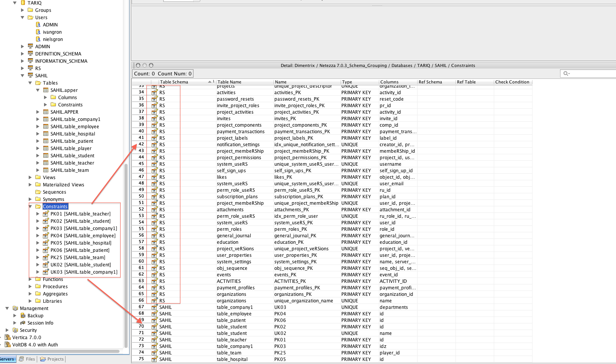Click the RS schema icon in tree

tap(31, 68)
